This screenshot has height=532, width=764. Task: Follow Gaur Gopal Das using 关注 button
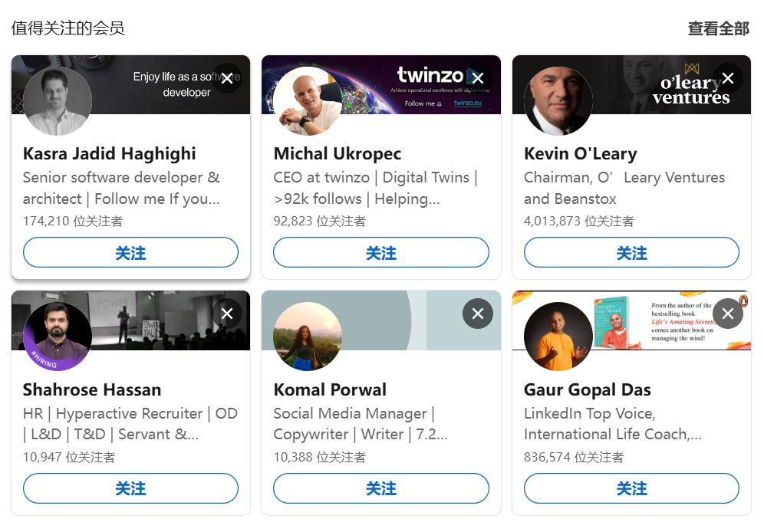(631, 488)
